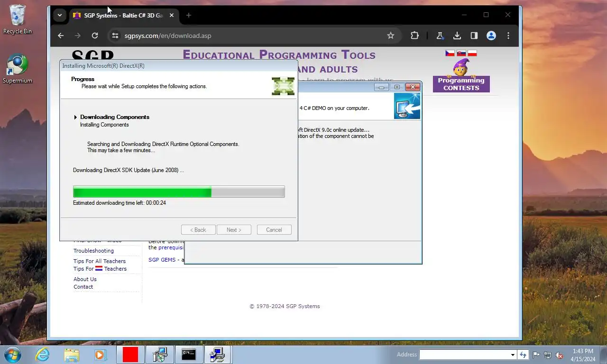
Task: Launch Internet Explorer from taskbar
Action: (42, 355)
